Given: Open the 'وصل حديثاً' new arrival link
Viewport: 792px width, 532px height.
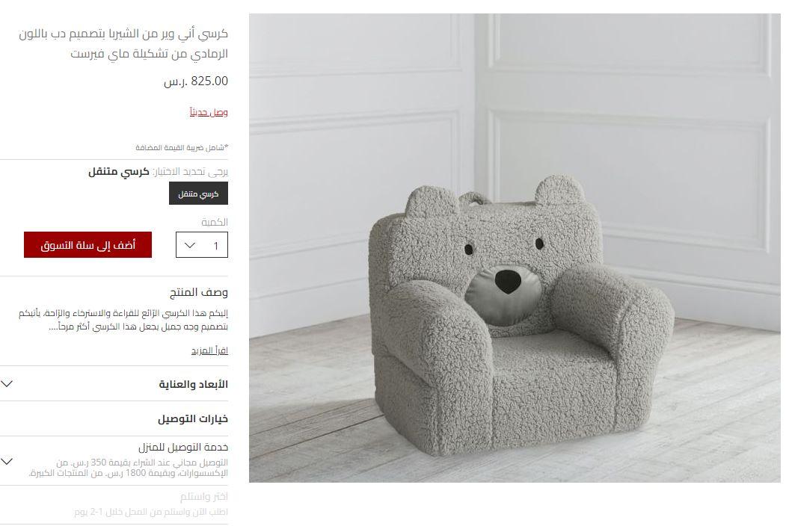Looking at the screenshot, I should pyautogui.click(x=209, y=112).
